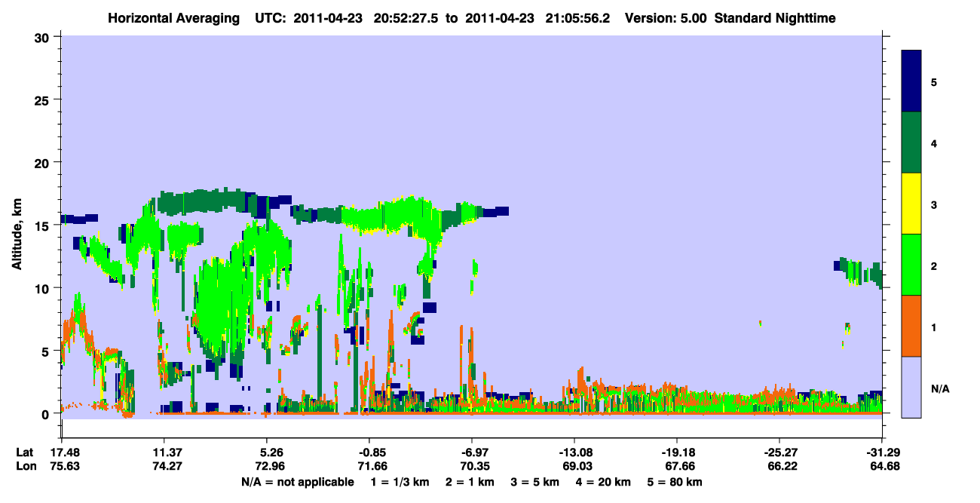Click the altitude tick label 25
980x503 pixels.
pyautogui.click(x=44, y=100)
